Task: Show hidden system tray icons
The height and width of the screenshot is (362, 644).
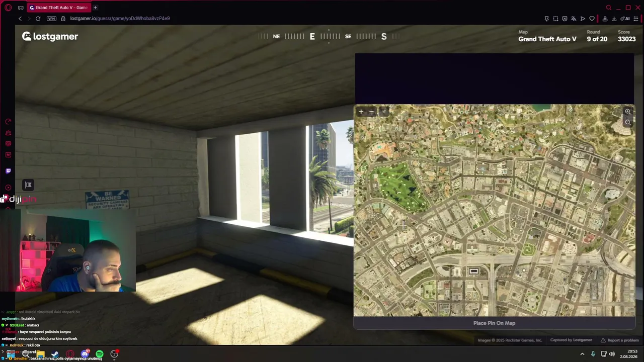Action: click(582, 354)
